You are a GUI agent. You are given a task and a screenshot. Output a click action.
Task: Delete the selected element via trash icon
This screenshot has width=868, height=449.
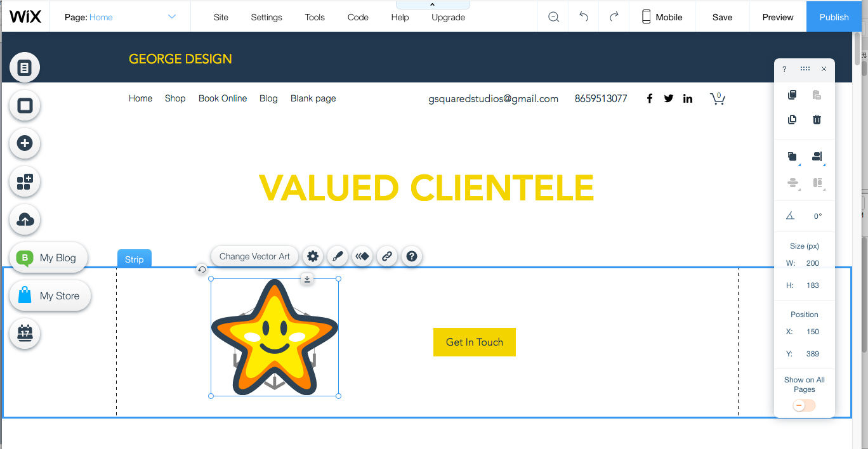point(817,119)
